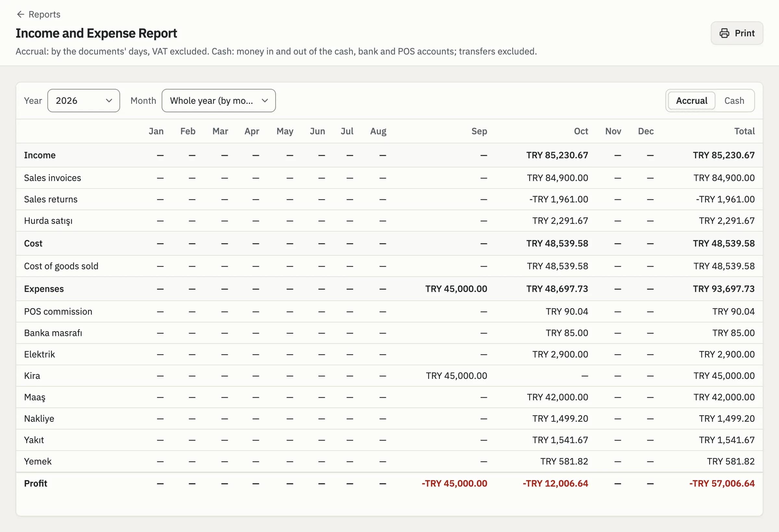779x532 pixels.
Task: Select the Income row label
Action: [x=40, y=155]
